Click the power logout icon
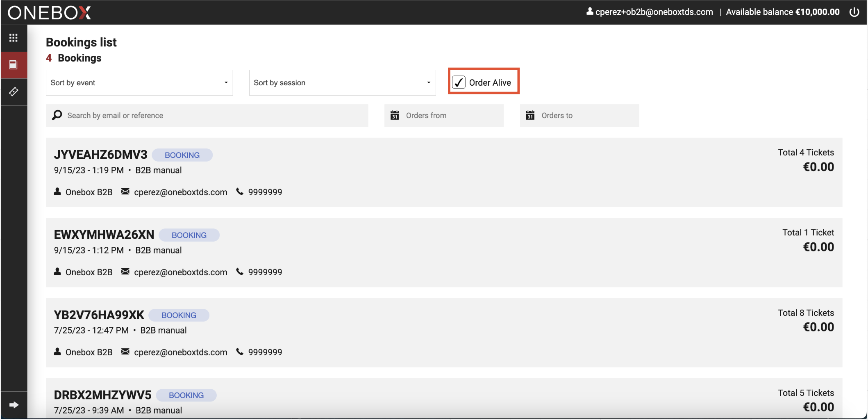 (x=854, y=12)
